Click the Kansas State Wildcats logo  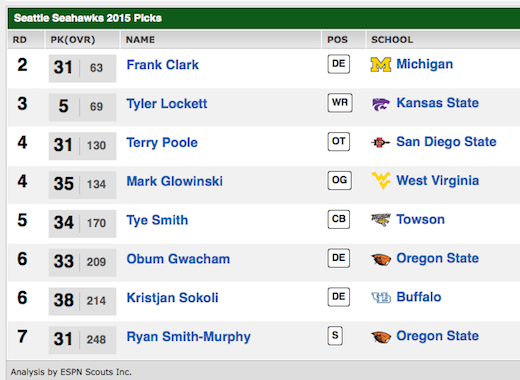[381, 104]
